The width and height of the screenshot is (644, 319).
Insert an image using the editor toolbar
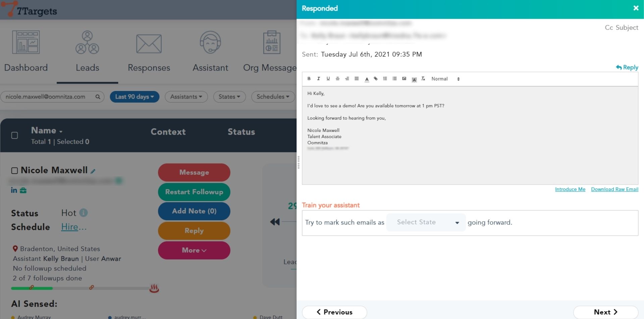[x=404, y=79]
